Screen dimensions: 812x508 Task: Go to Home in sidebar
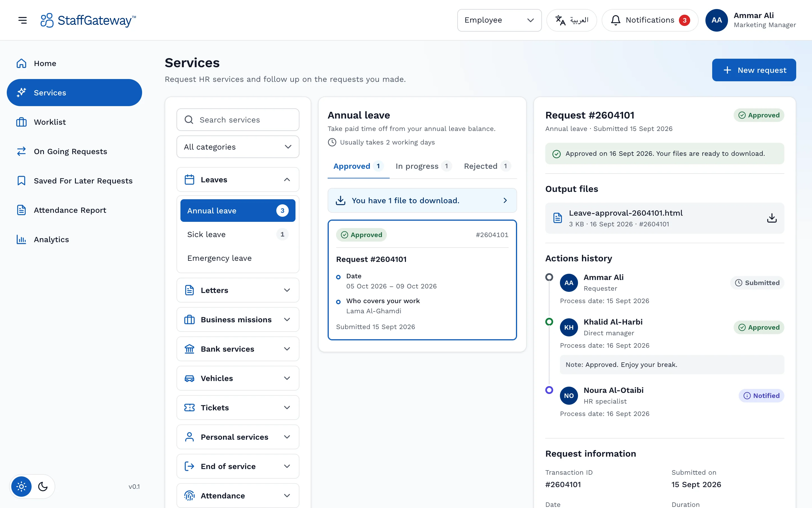point(74,63)
